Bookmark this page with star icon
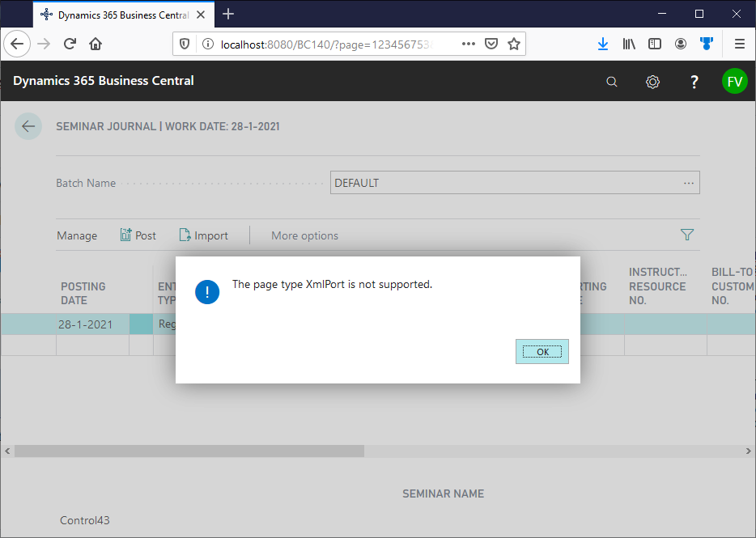The height and width of the screenshot is (538, 756). (514, 44)
